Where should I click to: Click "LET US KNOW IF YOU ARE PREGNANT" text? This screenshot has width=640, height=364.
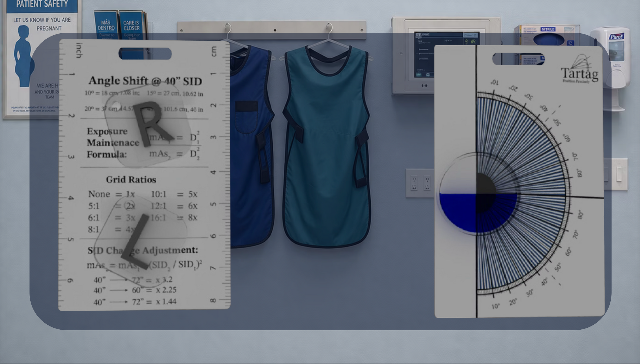coord(42,24)
